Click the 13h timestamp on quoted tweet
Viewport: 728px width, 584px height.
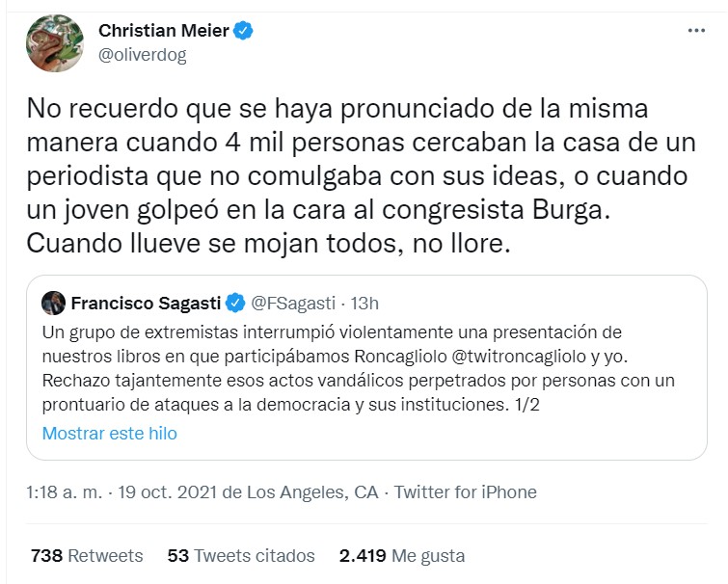(x=364, y=304)
